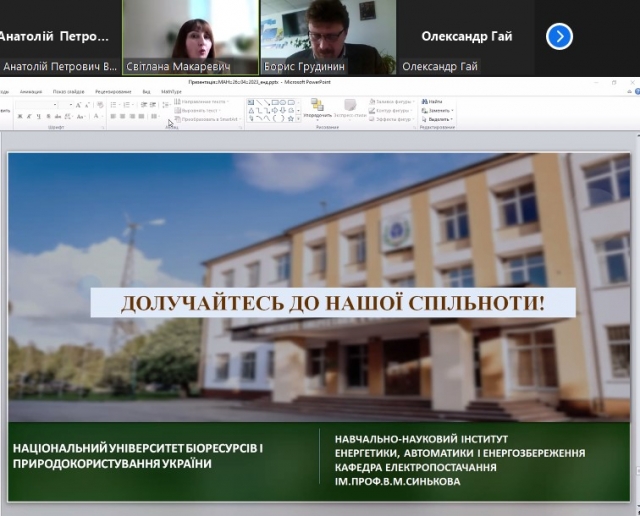The height and width of the screenshot is (516, 640).
Task: Click slide title ДОЛУЧАЙТЕСЬ ДО НАШОЇ СПІЛЬНОТИ
Action: pos(333,303)
